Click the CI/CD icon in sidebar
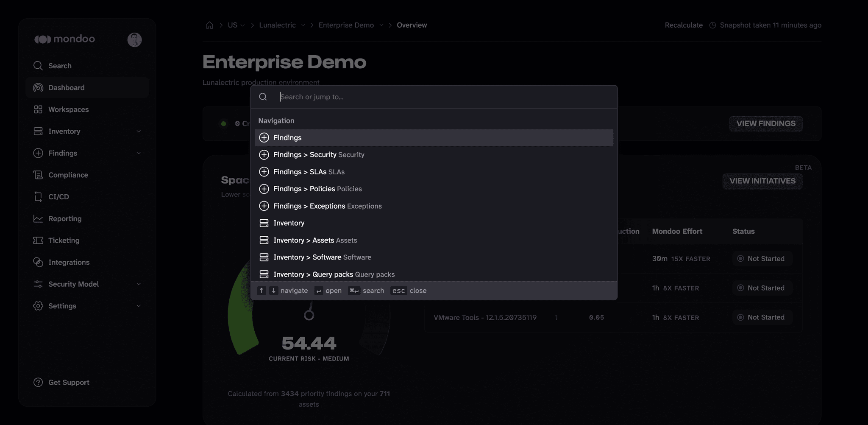The width and height of the screenshot is (868, 425). [38, 197]
